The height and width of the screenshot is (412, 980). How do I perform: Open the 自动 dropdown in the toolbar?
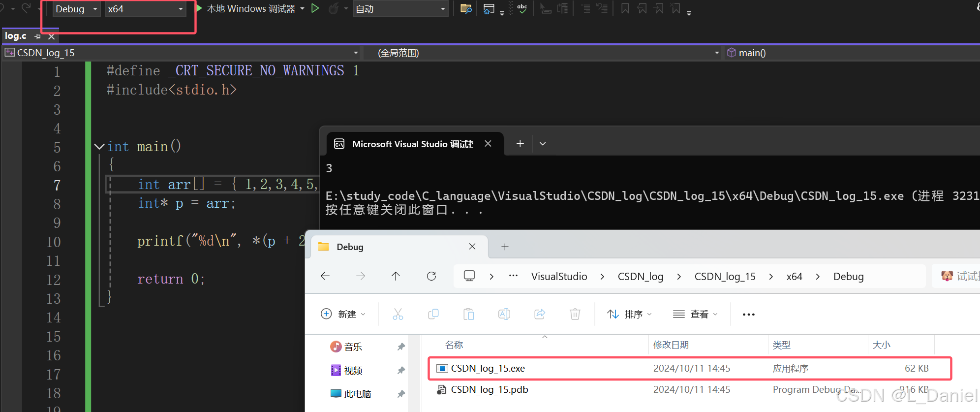(x=400, y=9)
